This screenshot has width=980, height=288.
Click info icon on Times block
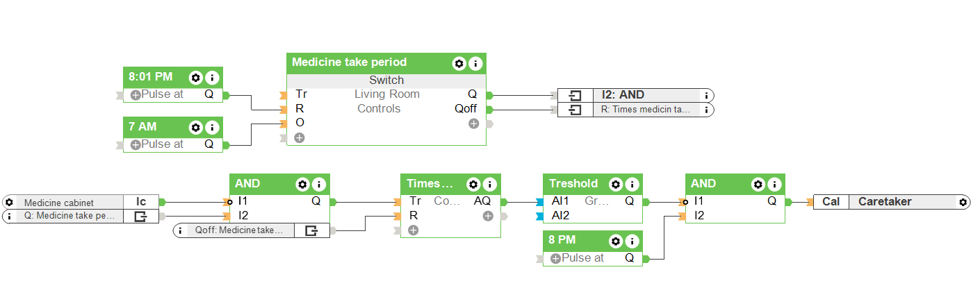coord(490,184)
